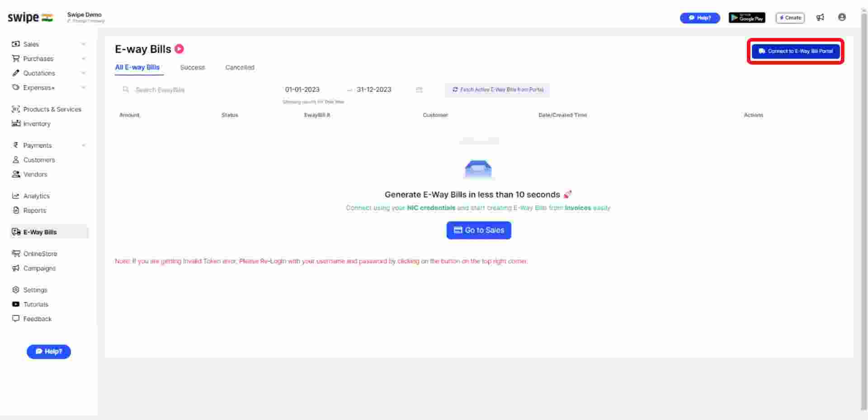Click the Actions column header
Viewport: 868px width, 420px height.
tap(754, 115)
